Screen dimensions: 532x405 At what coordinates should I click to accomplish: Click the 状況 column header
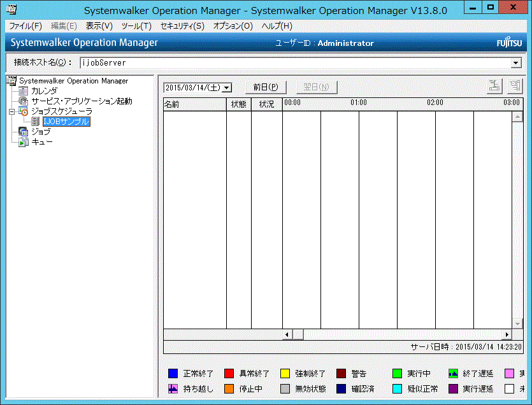click(267, 104)
